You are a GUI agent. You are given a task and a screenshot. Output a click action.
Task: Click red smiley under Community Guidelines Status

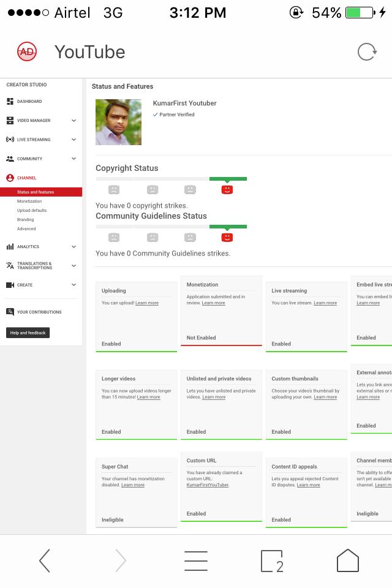(x=227, y=237)
